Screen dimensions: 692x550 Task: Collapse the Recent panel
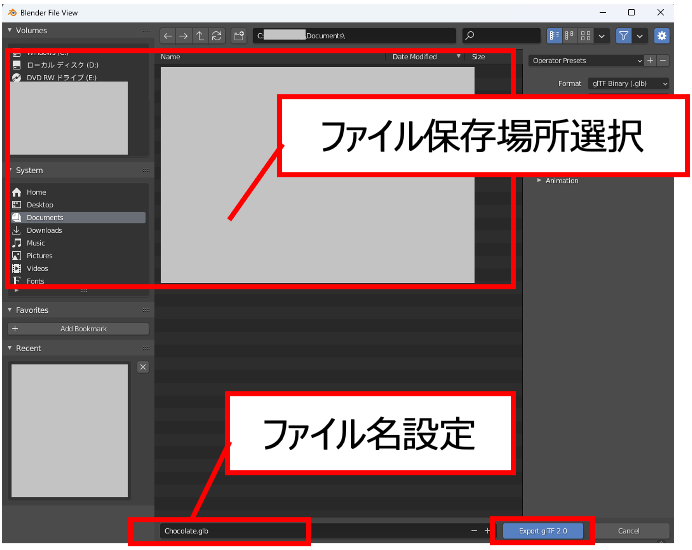click(10, 348)
